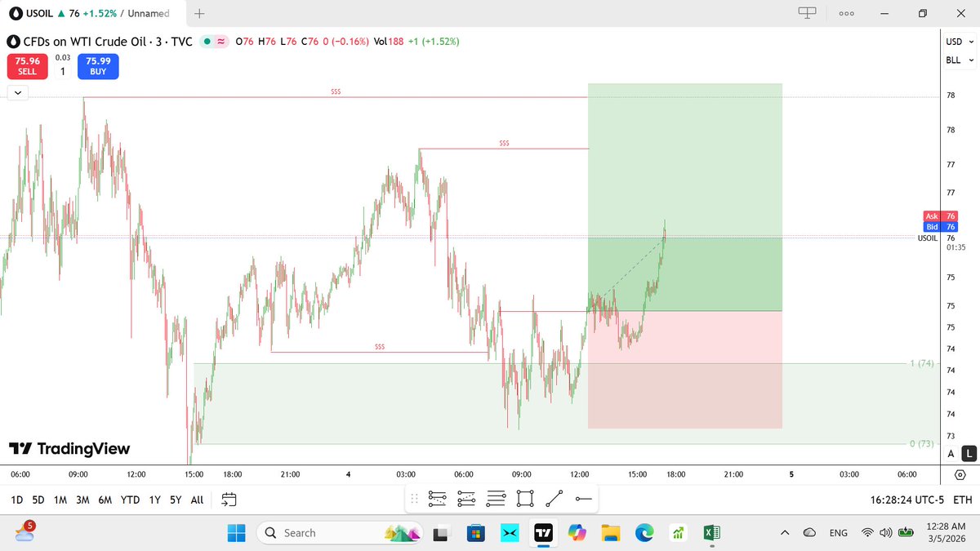This screenshot has height=551, width=980.
Task: Select the first Fib retracement tool in floating toolbar
Action: pyautogui.click(x=437, y=498)
